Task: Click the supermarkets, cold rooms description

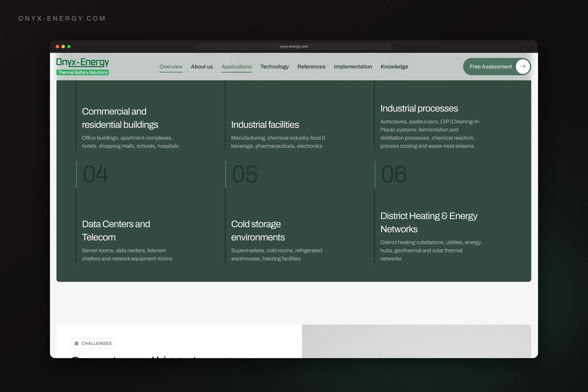Action: (276, 254)
